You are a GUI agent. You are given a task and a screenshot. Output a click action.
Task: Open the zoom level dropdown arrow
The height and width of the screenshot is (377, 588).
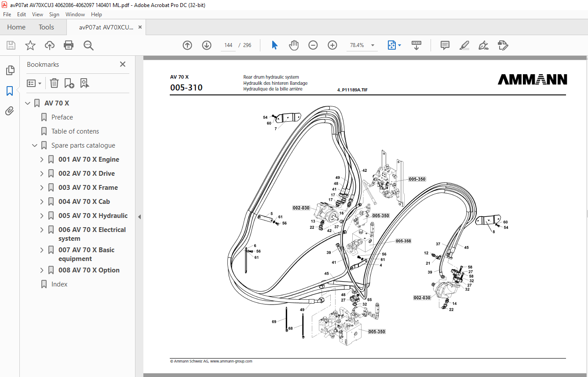pyautogui.click(x=373, y=45)
